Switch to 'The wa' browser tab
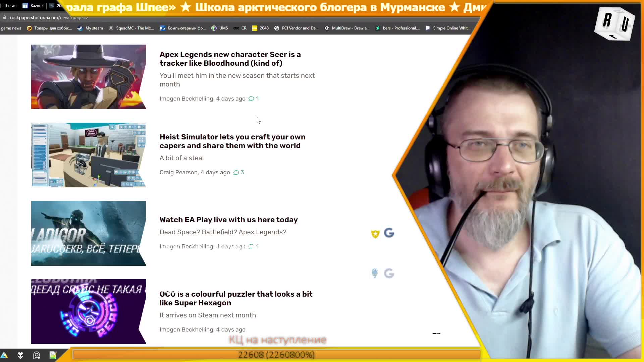 point(9,6)
